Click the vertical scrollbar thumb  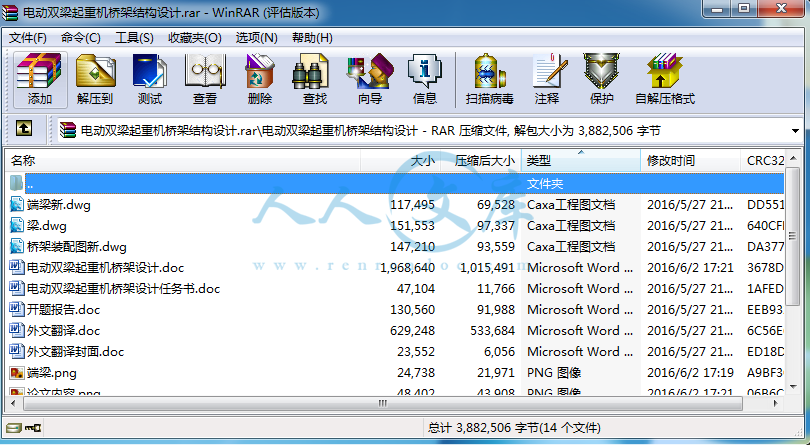tap(792, 236)
